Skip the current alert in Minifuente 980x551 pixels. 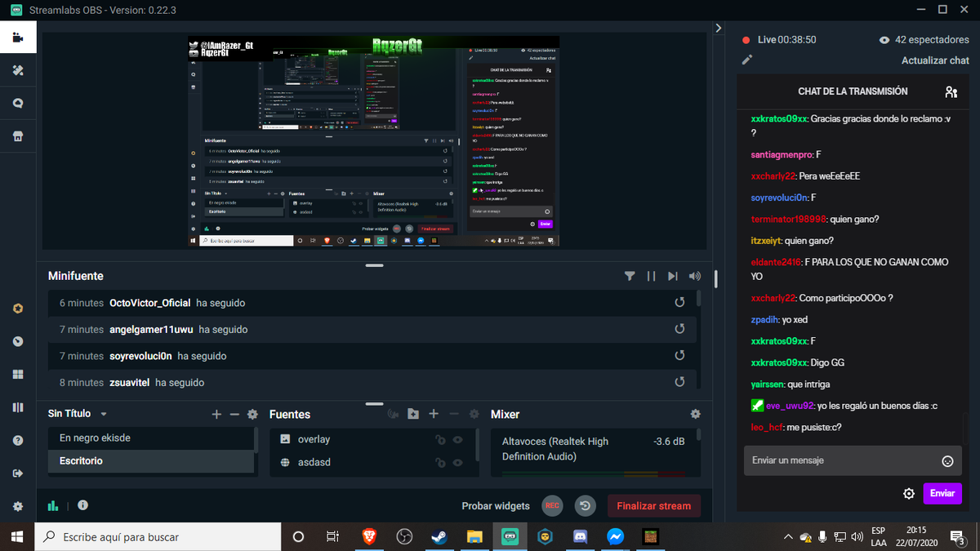click(x=673, y=276)
